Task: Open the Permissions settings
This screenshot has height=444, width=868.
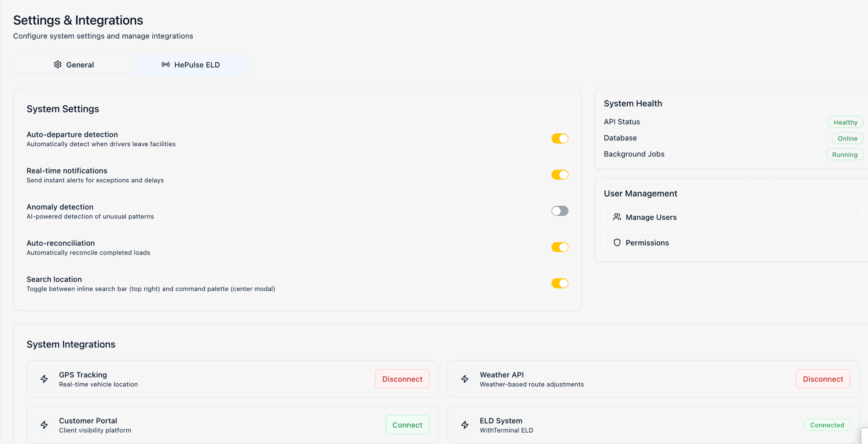Action: pos(733,243)
